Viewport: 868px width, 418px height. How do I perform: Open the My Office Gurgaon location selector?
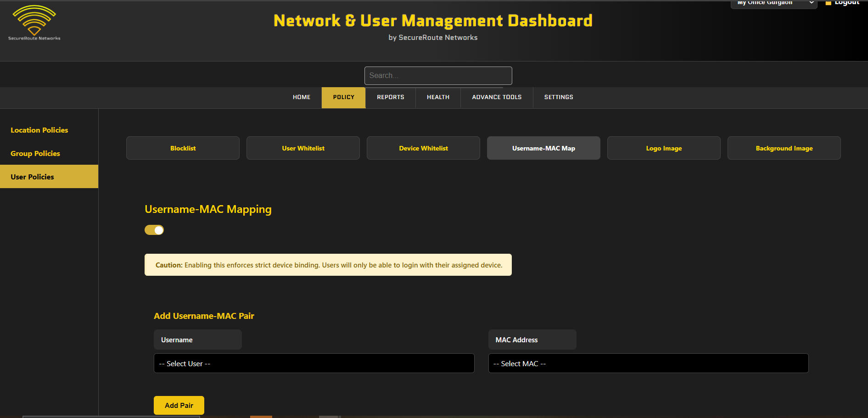pyautogui.click(x=773, y=4)
